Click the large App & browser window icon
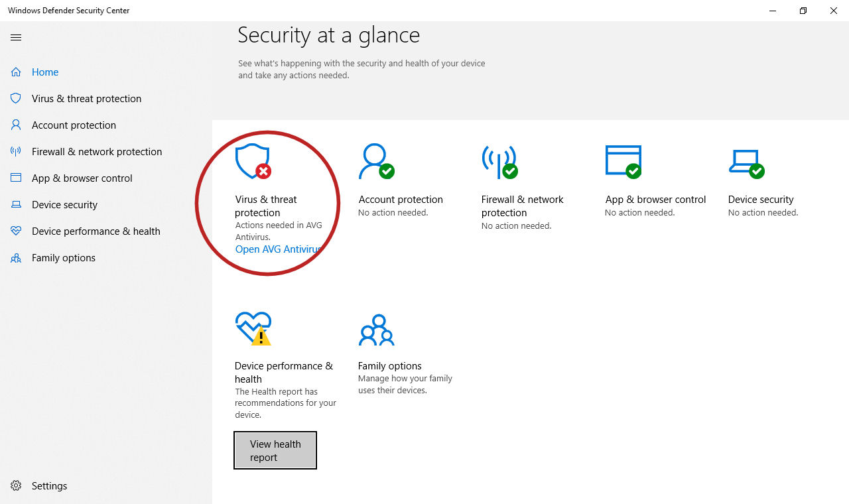The width and height of the screenshot is (849, 504). (623, 162)
